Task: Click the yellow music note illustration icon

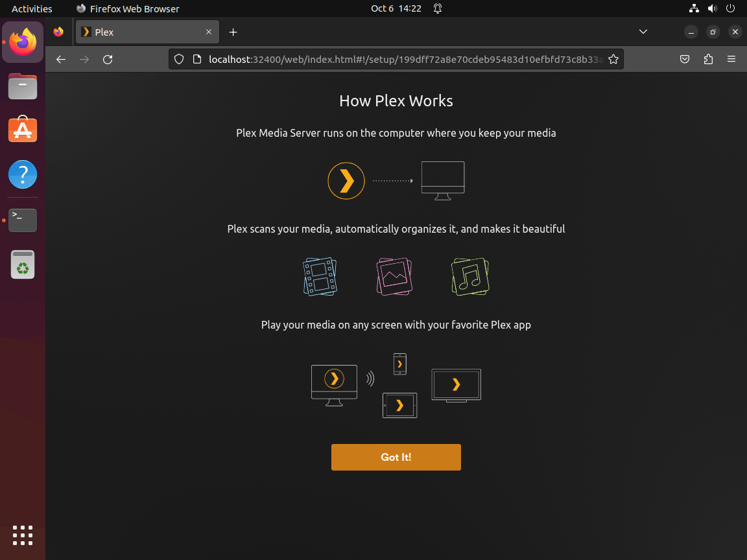Action: click(x=469, y=276)
